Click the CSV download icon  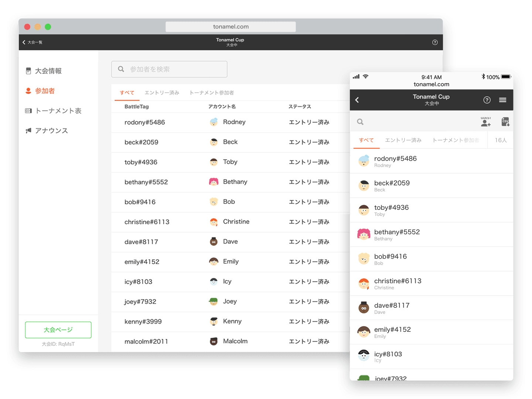(505, 122)
